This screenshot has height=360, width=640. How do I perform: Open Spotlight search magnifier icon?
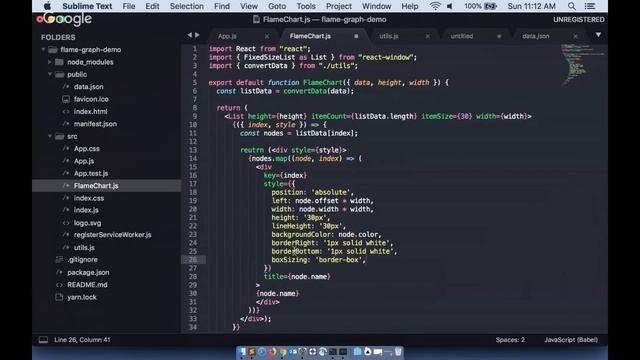pyautogui.click(x=571, y=6)
